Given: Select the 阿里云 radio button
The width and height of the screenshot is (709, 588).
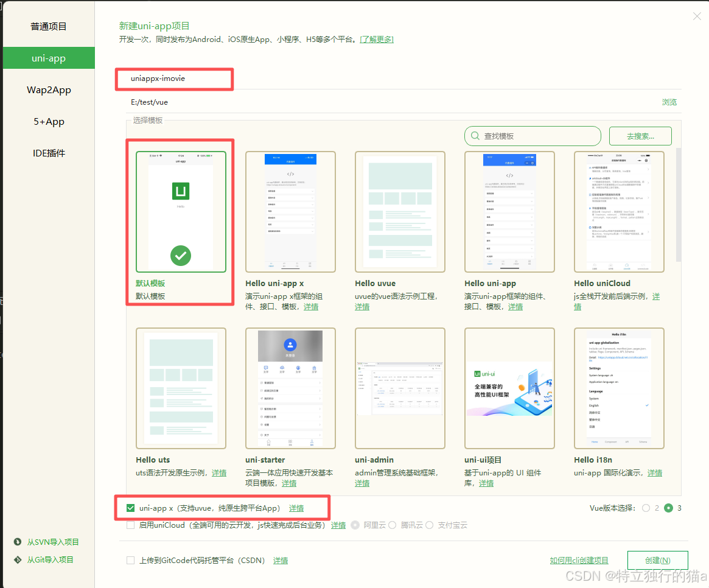Looking at the screenshot, I should pos(355,525).
